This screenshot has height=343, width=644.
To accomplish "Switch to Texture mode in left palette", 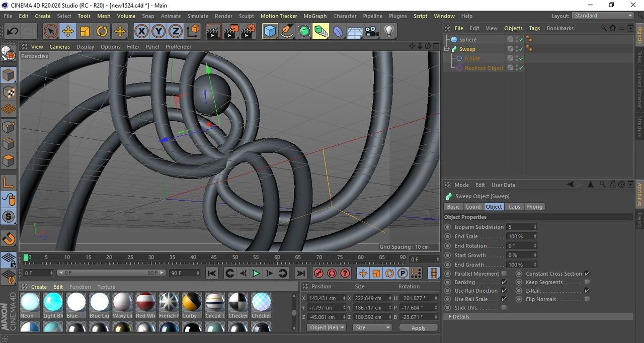I will pos(9,93).
